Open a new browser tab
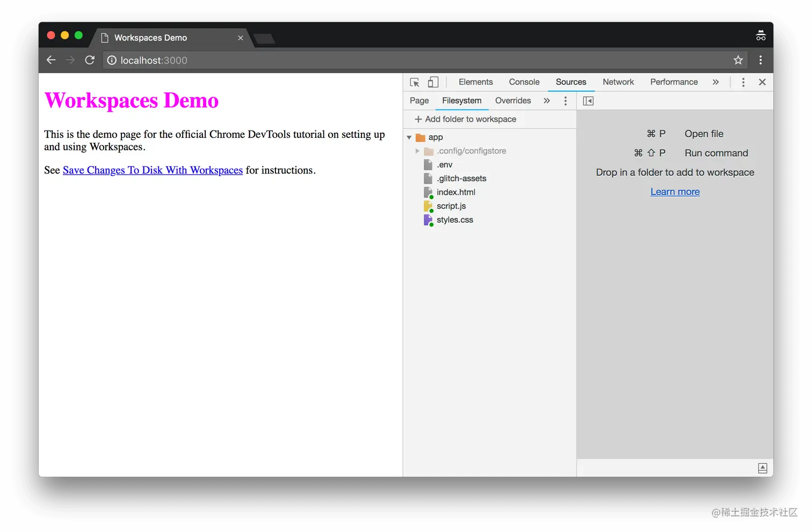The image size is (812, 532). (x=264, y=39)
